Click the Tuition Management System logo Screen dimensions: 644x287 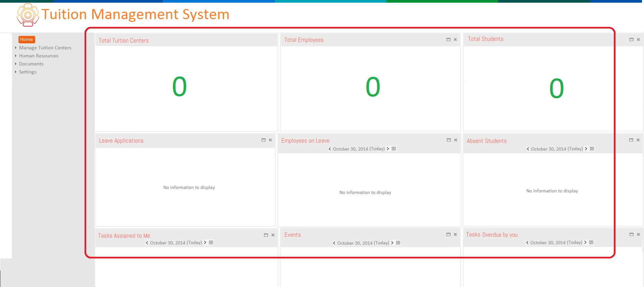click(28, 15)
